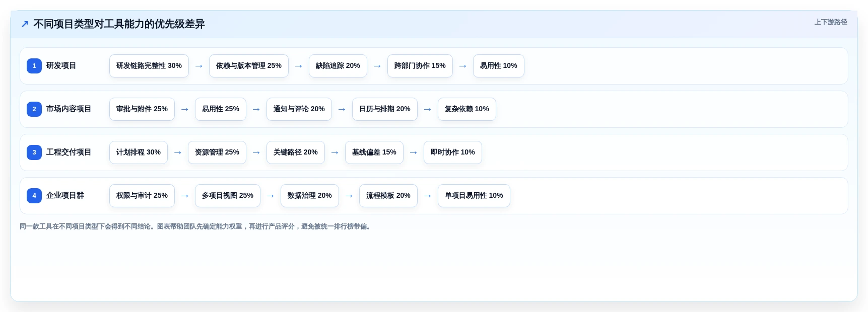Click the 权限与审计 25% chip
Image resolution: width=868 pixels, height=312 pixels.
(x=142, y=196)
